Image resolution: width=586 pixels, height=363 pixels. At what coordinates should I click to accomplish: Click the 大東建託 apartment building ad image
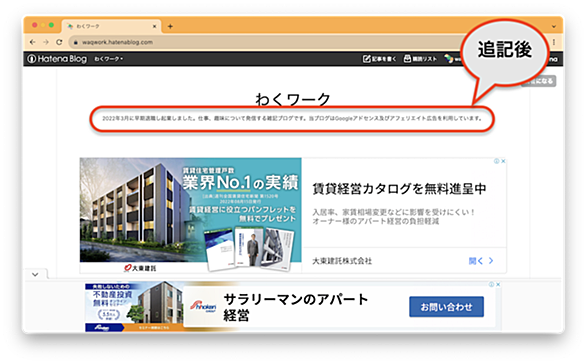[x=191, y=215]
